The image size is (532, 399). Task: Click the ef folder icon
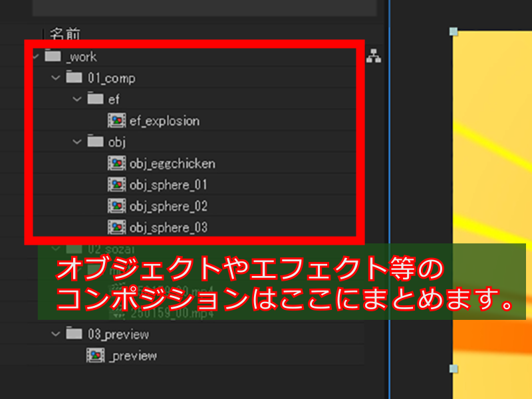click(95, 98)
